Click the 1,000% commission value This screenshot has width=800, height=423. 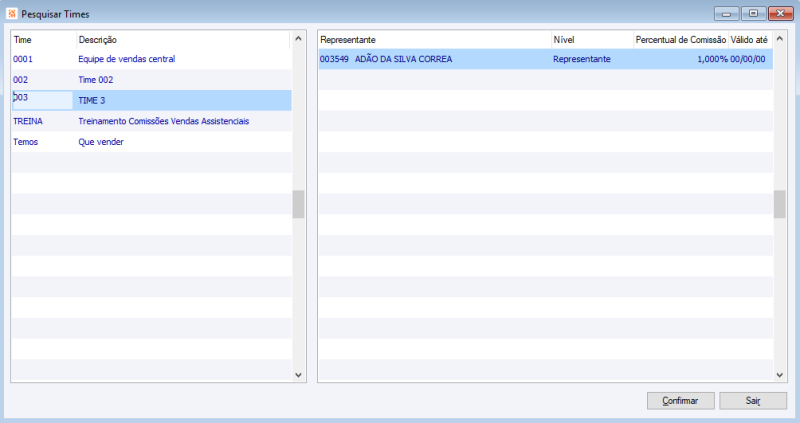712,59
